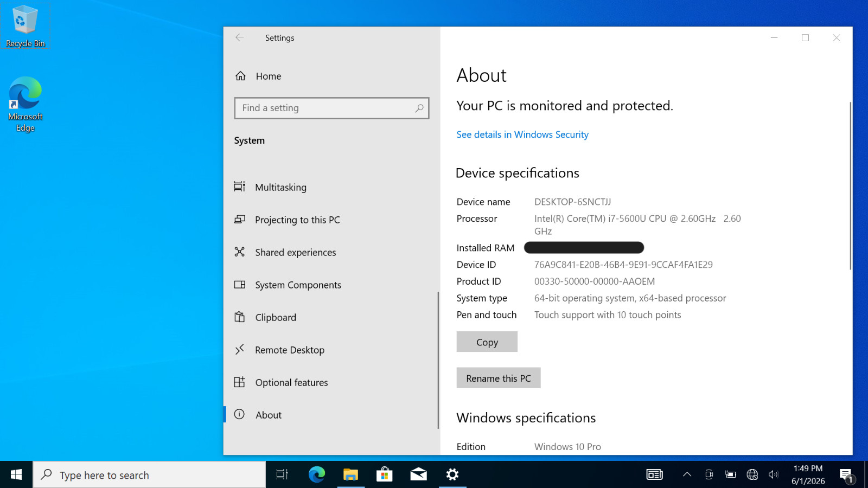
Task: Open the clock and date flyout
Action: pyautogui.click(x=808, y=474)
